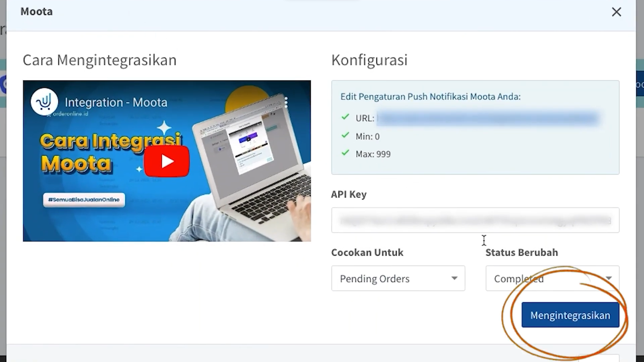Click the Edit Pengaturan Push Notifikasi text
Image resolution: width=644 pixels, height=362 pixels.
[x=430, y=97]
